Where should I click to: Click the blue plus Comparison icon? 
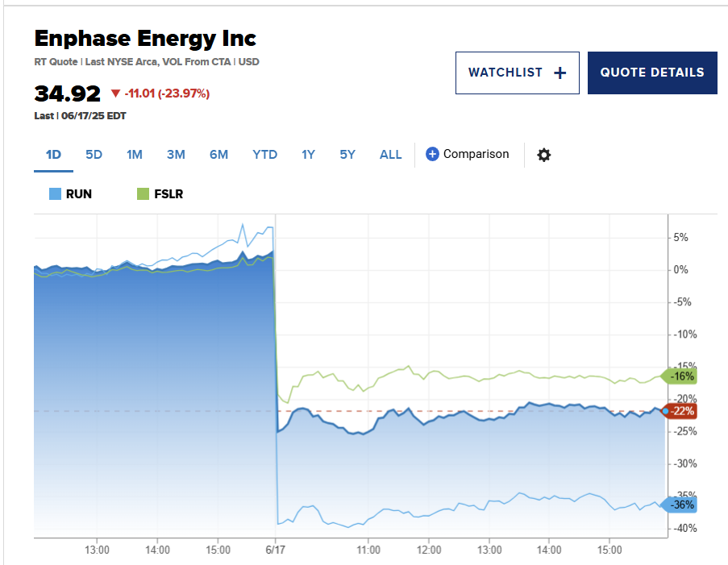click(x=432, y=154)
